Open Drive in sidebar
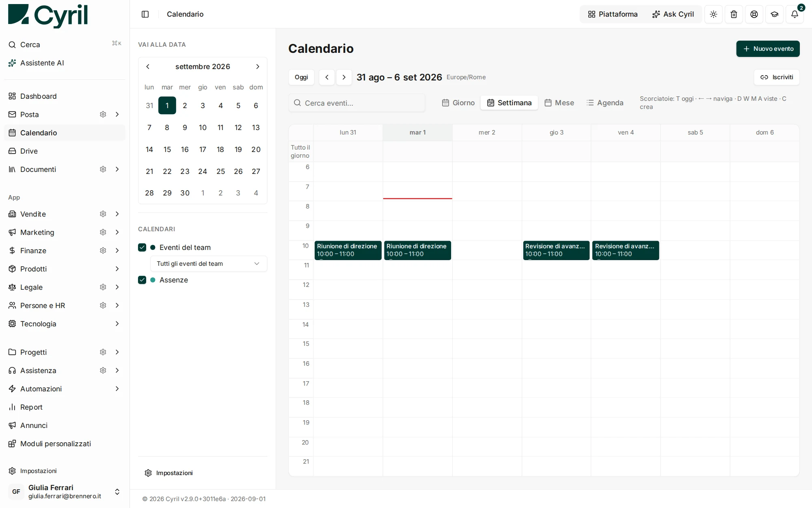812x508 pixels. [65, 151]
